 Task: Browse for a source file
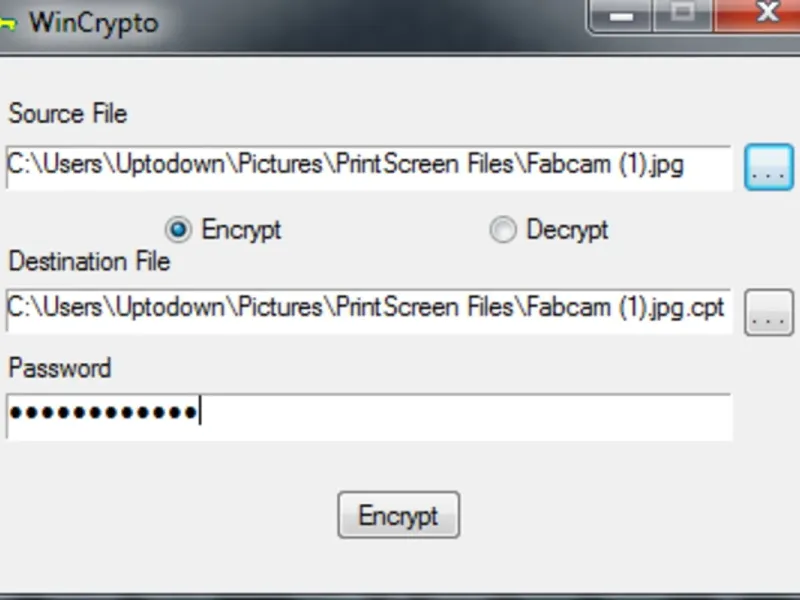[768, 168]
